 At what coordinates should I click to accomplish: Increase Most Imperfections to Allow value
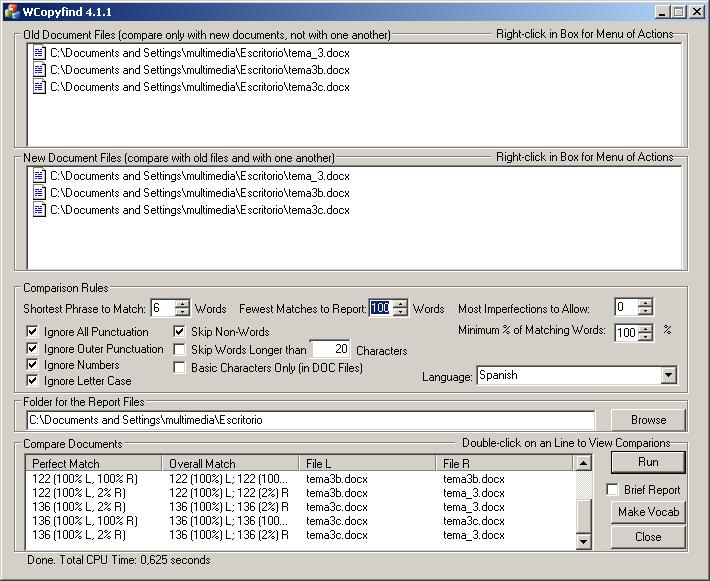pos(645,303)
